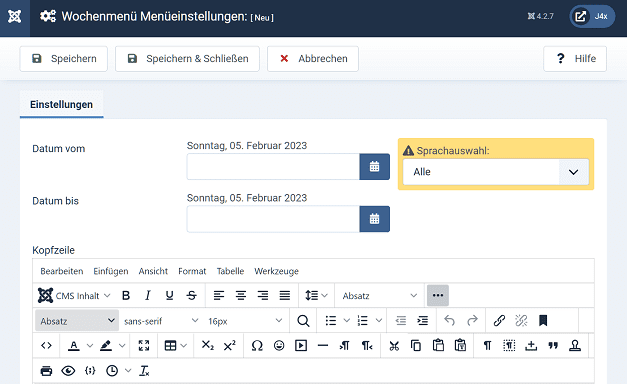Open Hilfe help button
The height and width of the screenshot is (384, 627).
pyautogui.click(x=575, y=59)
